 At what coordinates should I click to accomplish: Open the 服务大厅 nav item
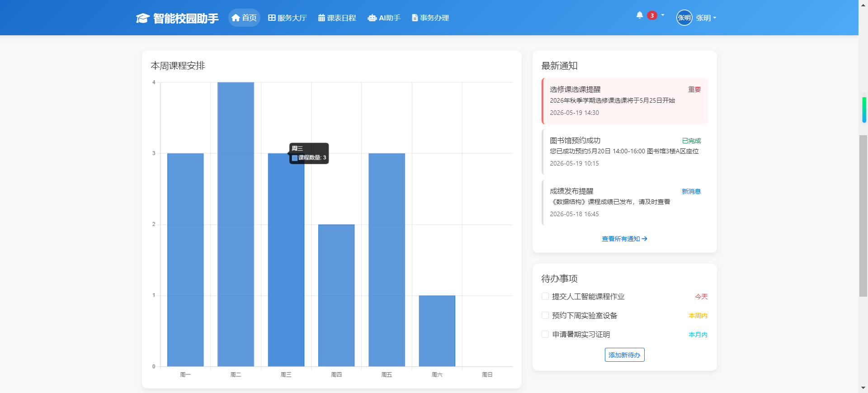(288, 18)
